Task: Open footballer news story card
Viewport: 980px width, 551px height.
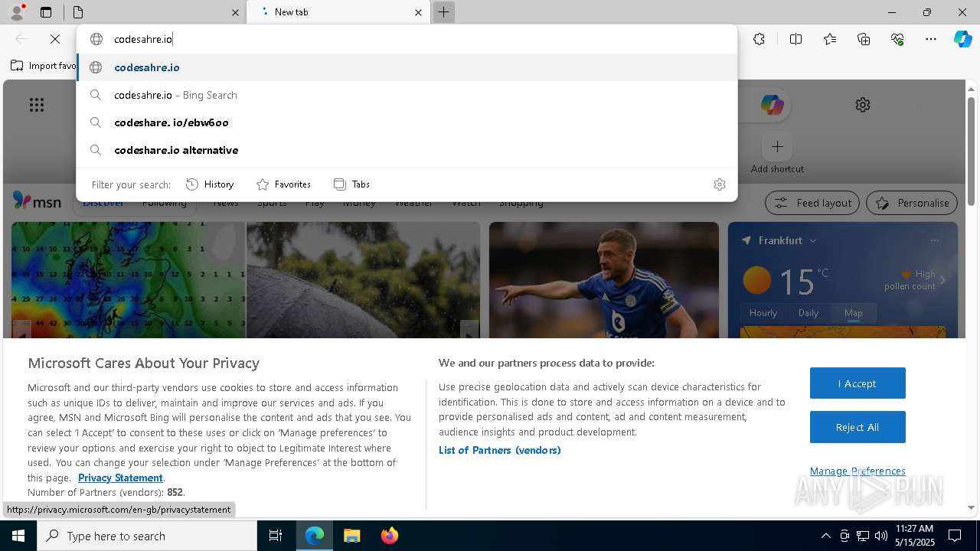Action: click(x=604, y=280)
